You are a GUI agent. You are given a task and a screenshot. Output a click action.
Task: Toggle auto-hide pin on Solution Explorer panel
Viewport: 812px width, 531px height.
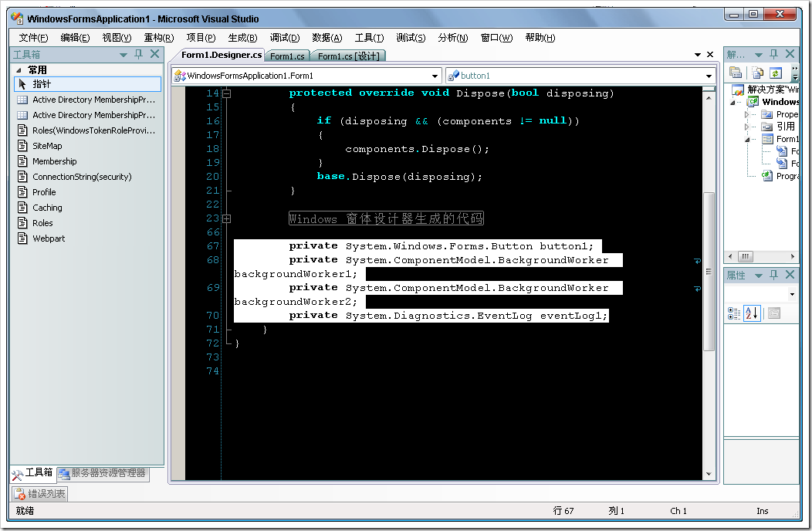click(773, 54)
